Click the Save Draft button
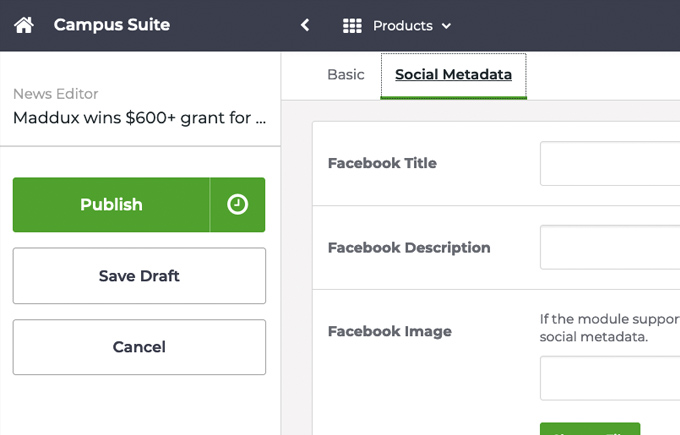The width and height of the screenshot is (680, 435). tap(139, 276)
